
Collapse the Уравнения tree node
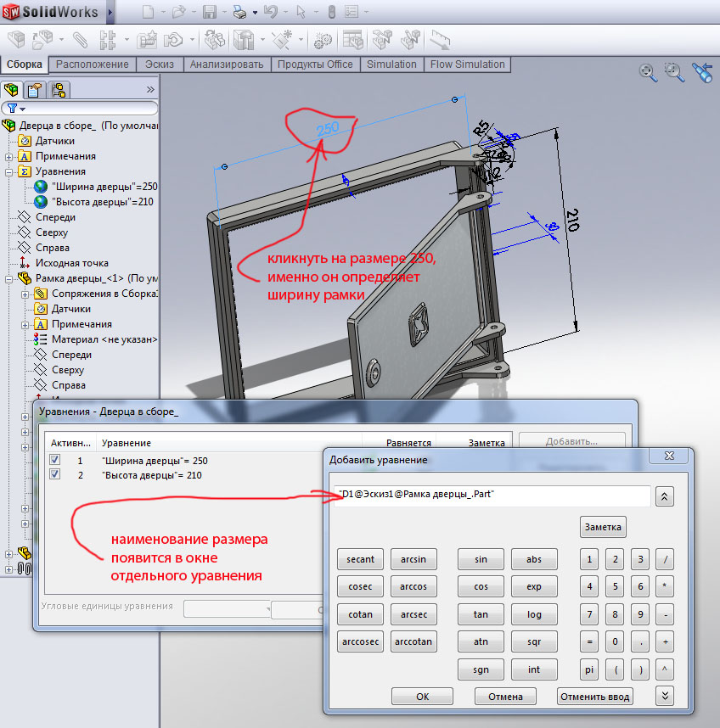(8, 171)
